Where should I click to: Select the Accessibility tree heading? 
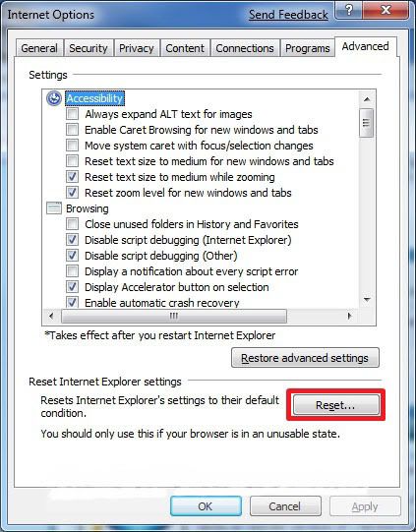point(94,98)
